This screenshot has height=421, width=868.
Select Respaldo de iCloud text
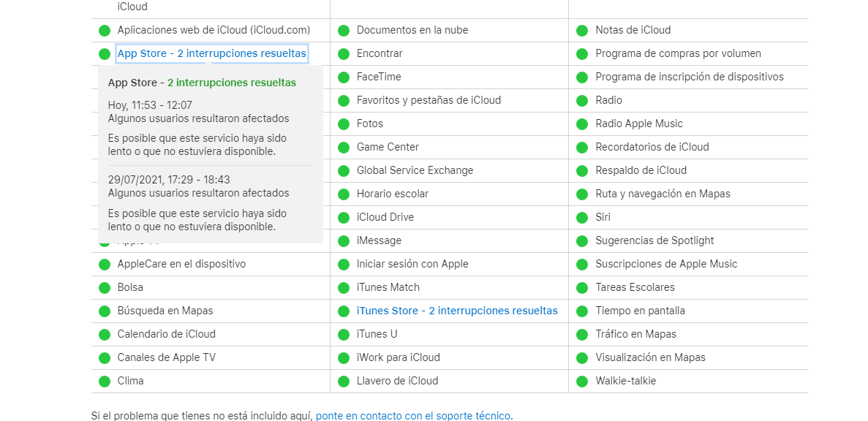(x=641, y=170)
